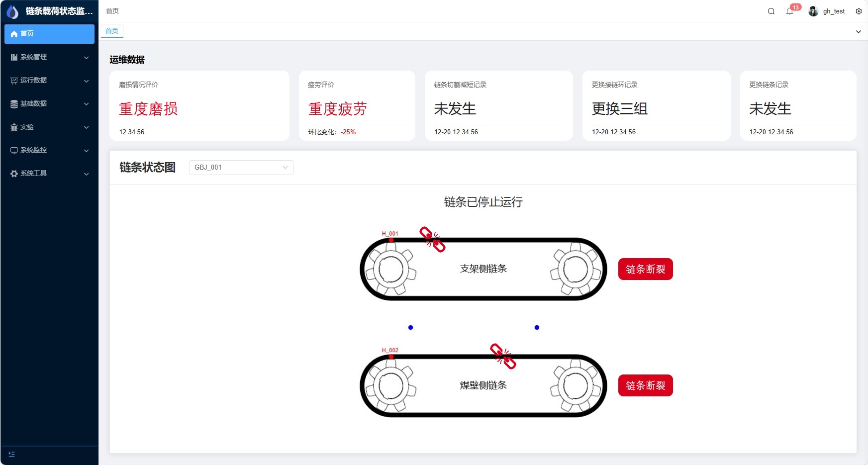Click the search magnifier icon in header
868x465 pixels.
coord(771,11)
